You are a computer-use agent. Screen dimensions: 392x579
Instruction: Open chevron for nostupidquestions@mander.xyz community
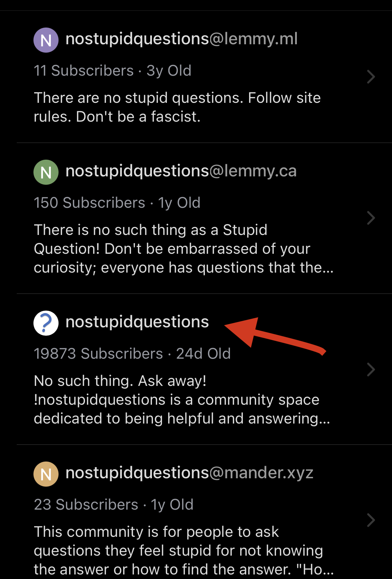pyautogui.click(x=371, y=520)
